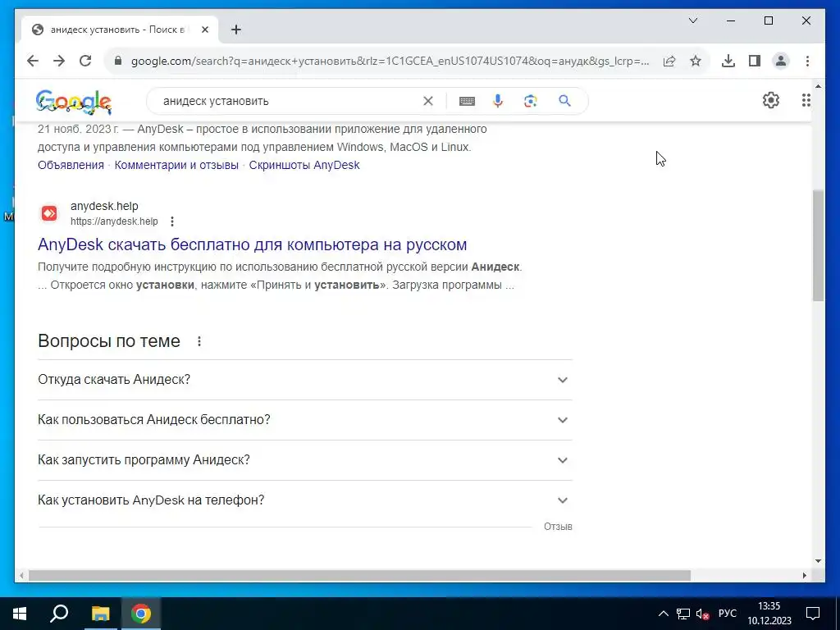Open the Объявления link
This screenshot has height=630, width=840.
71,165
